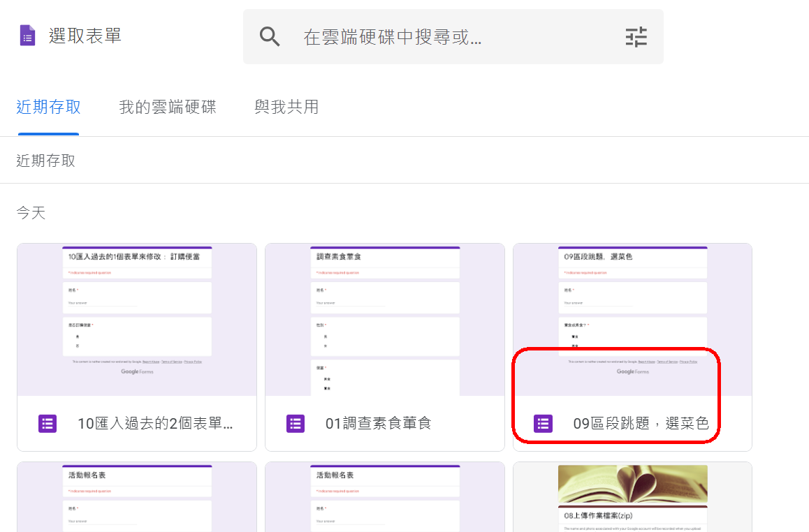Click Forms icon beside 10匯入過去的2個表單

[x=48, y=423]
